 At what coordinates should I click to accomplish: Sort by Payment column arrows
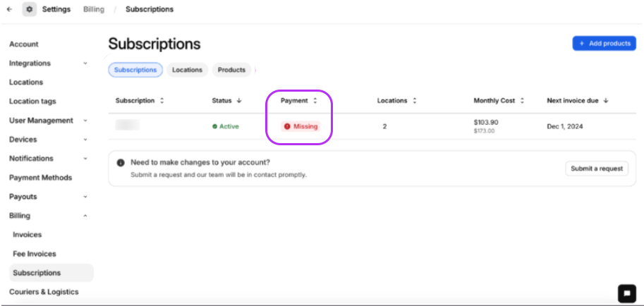315,101
